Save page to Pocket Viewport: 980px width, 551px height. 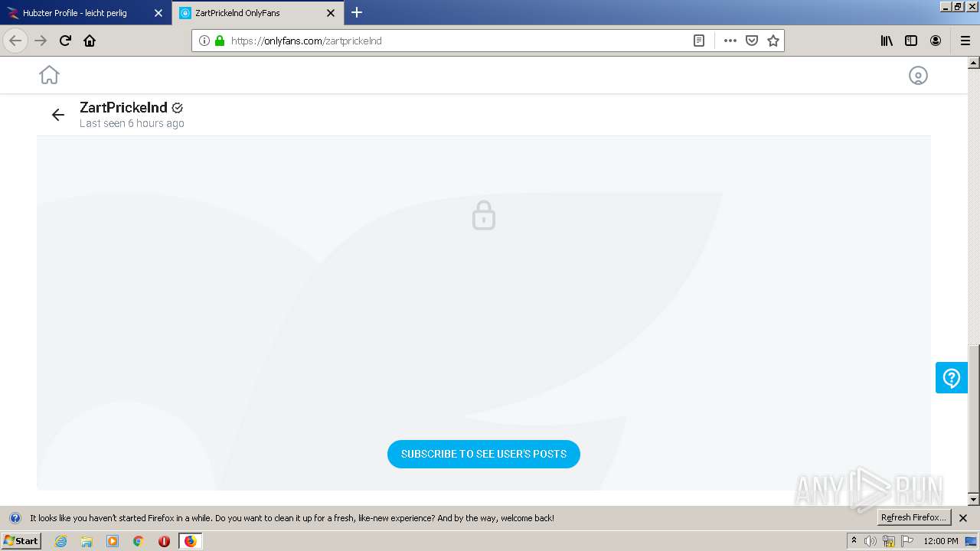point(752,41)
